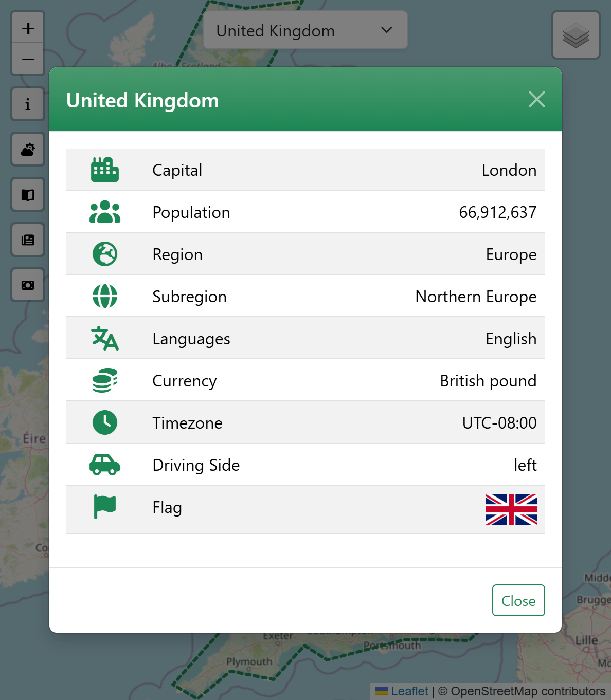Click the OpenStreetMap contributors attribution text
The width and height of the screenshot is (611, 700).
[522, 691]
